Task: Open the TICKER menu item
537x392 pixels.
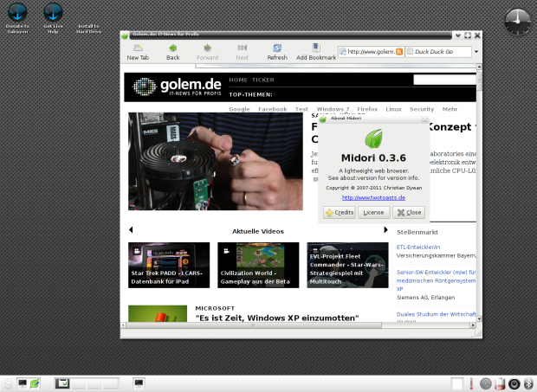Action: click(x=263, y=80)
